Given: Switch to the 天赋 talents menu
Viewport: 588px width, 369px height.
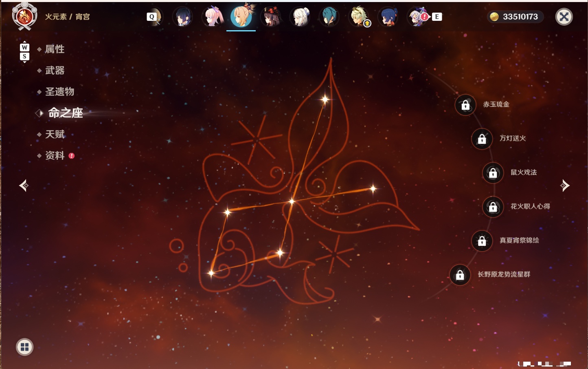Looking at the screenshot, I should (x=55, y=134).
